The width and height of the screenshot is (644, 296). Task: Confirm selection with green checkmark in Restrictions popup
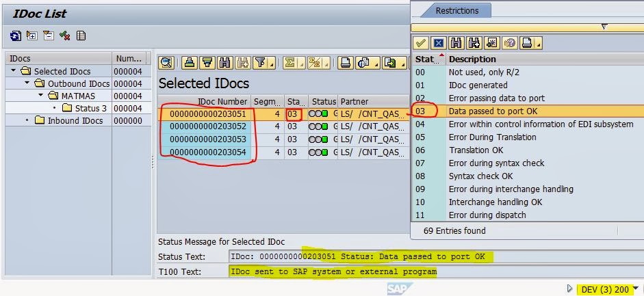tap(421, 42)
